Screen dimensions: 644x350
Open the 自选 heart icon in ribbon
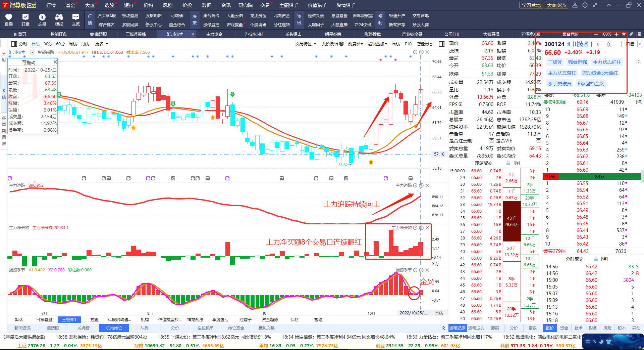9,20
